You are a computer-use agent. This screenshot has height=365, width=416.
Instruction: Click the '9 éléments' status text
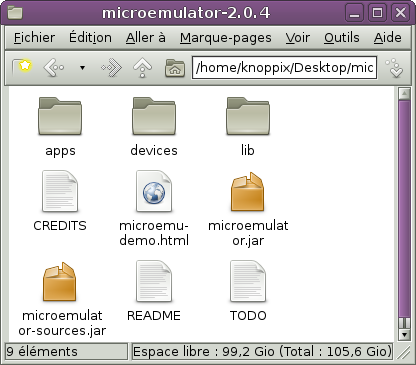(42, 352)
